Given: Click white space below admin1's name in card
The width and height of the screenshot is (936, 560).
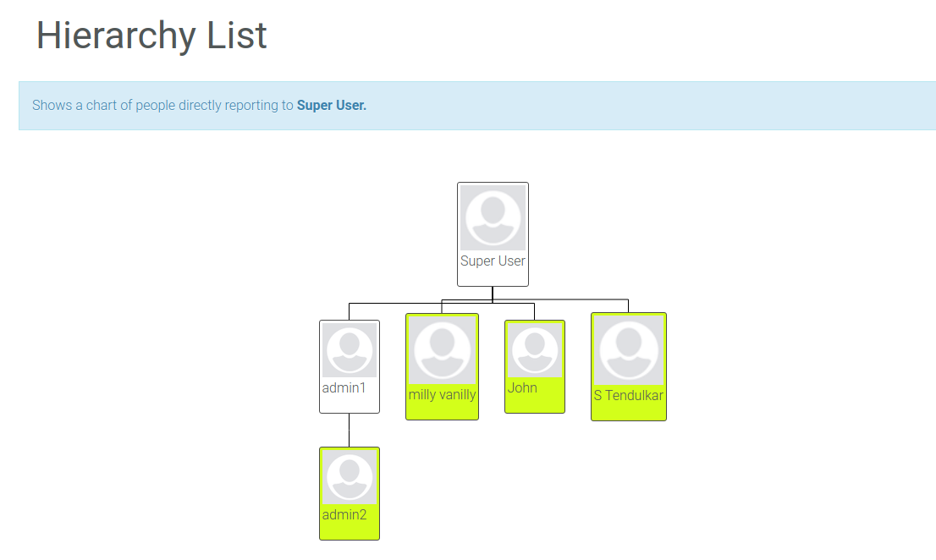Looking at the screenshot, I should click(349, 404).
